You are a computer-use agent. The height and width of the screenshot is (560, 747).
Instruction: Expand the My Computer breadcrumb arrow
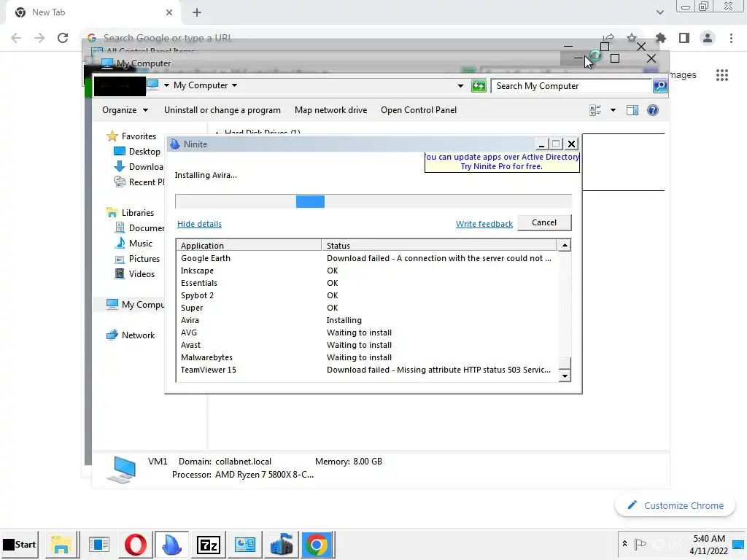[234, 86]
